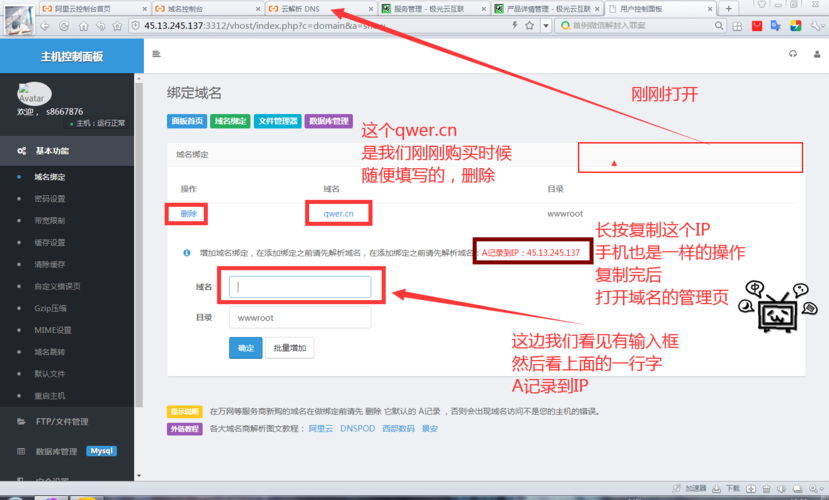Open 缓存设置 in the sidebar
Screen dimensions: 829x500
[50, 243]
